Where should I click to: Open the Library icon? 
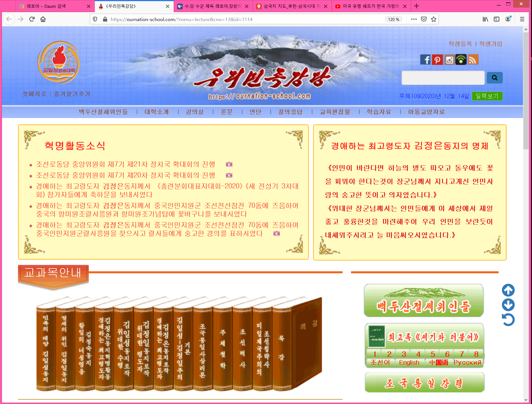click(x=485, y=19)
